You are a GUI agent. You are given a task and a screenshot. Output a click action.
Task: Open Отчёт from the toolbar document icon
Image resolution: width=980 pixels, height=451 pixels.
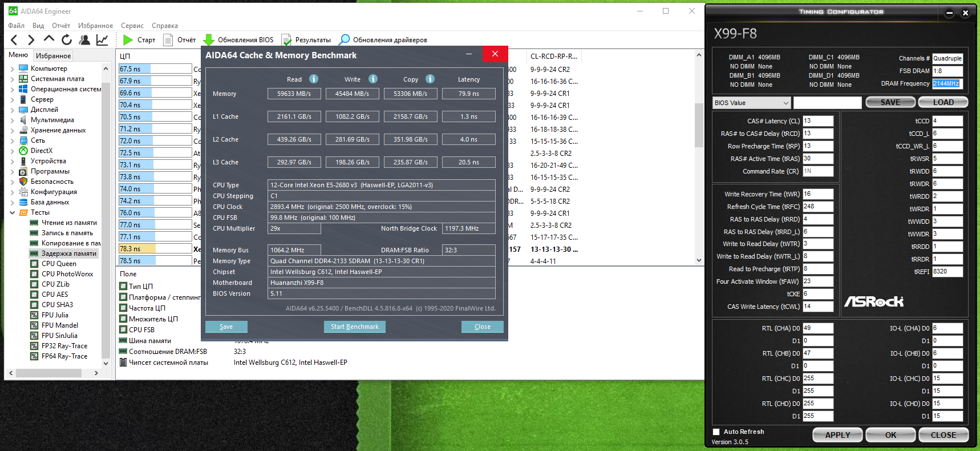[168, 39]
